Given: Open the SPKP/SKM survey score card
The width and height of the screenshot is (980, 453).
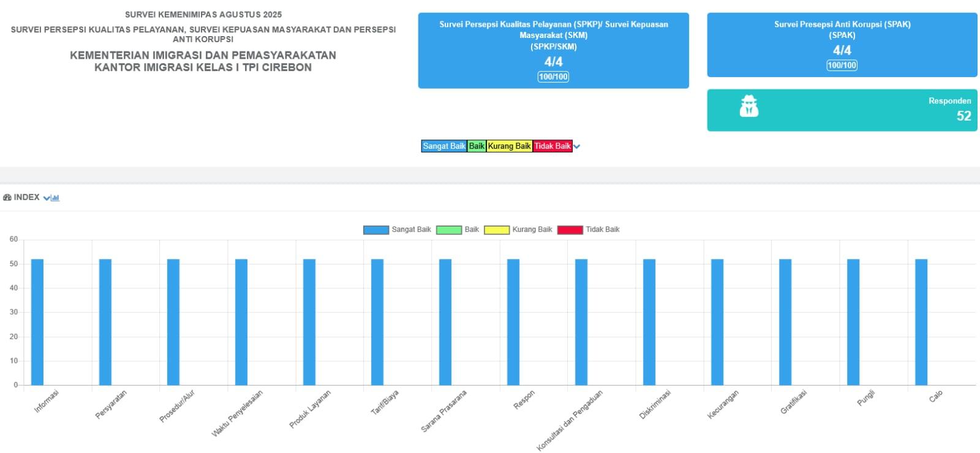Looking at the screenshot, I should [x=553, y=50].
